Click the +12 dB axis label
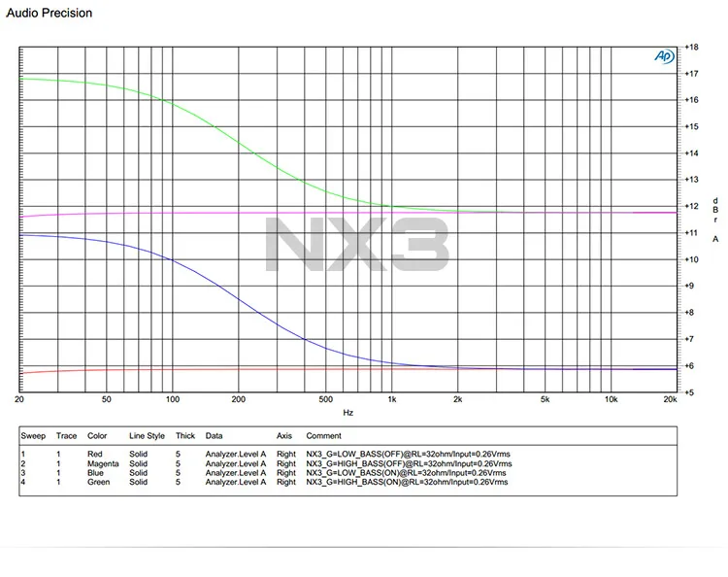728x577 pixels. tap(692, 206)
